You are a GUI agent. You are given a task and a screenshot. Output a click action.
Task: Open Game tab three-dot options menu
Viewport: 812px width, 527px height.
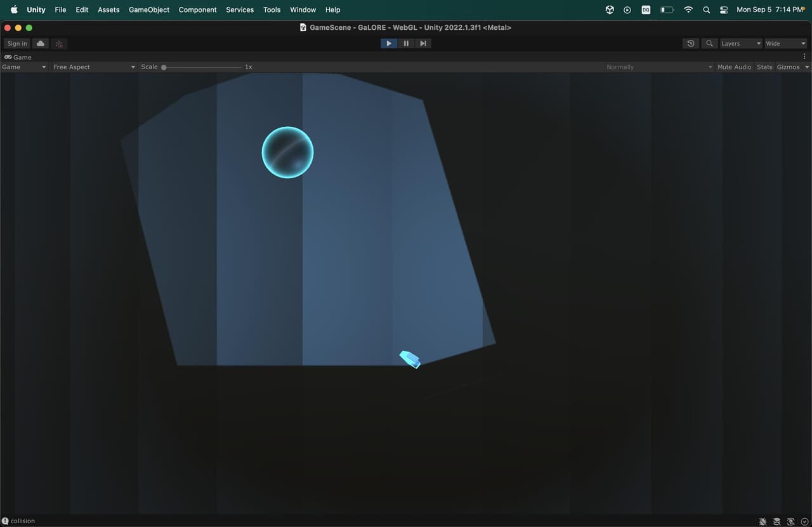coord(804,56)
